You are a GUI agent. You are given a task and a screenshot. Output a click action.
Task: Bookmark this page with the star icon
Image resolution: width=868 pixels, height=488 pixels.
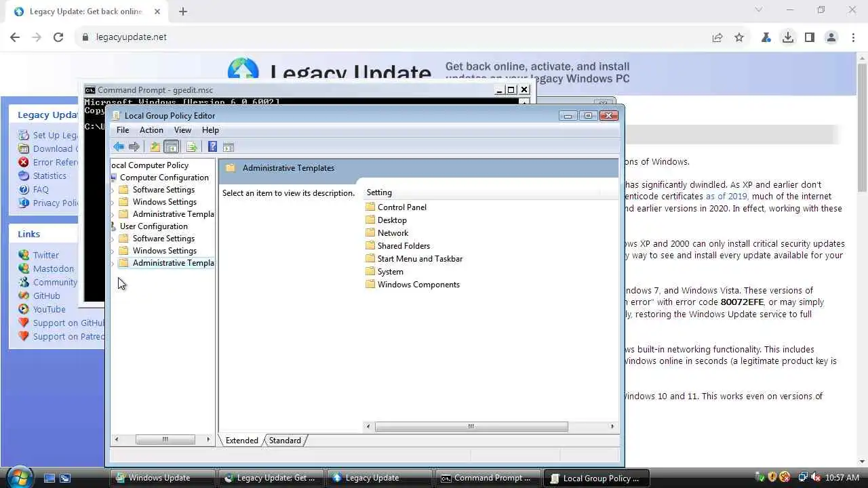pos(739,37)
